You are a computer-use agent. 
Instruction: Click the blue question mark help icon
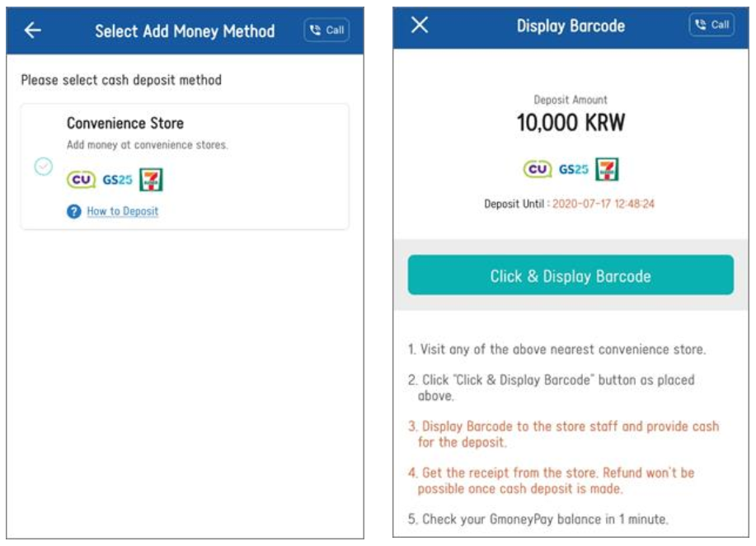[74, 212]
